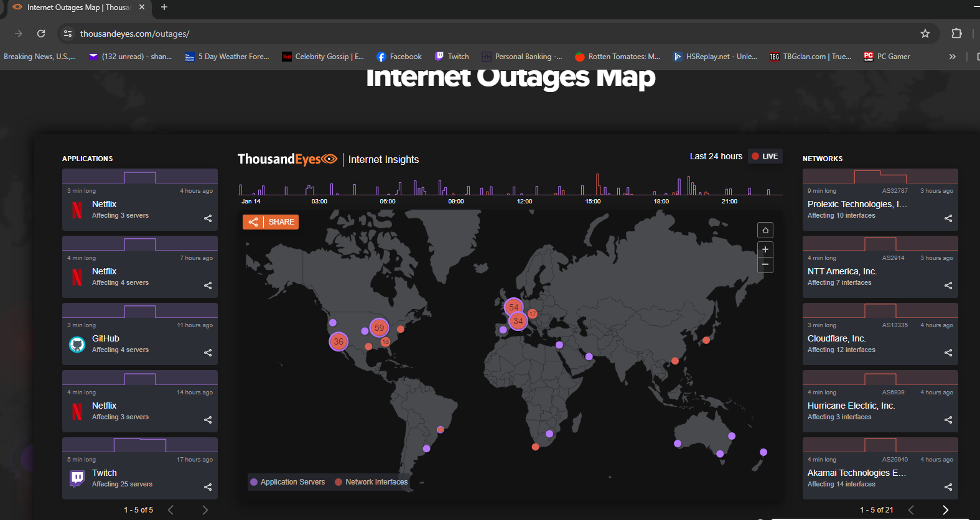This screenshot has height=520, width=980.
Task: Click the Twitch logo in applications list
Action: tap(77, 478)
